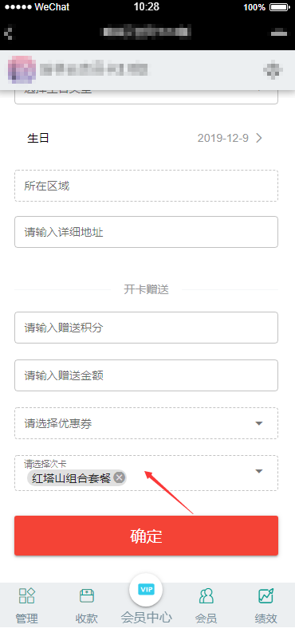Expand the 请选择次卡 dropdown arrow
Screen dimensions: 295x644
click(259, 471)
